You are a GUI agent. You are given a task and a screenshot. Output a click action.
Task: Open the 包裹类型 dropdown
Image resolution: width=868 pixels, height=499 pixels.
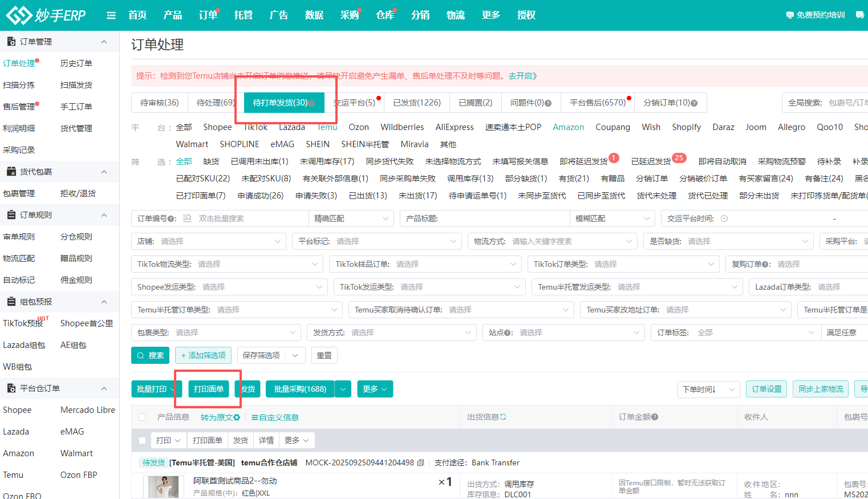pos(216,332)
